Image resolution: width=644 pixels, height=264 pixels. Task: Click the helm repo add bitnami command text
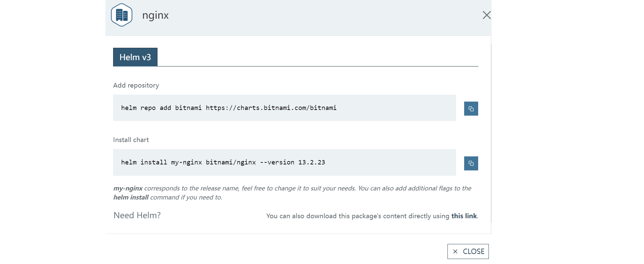(229, 108)
